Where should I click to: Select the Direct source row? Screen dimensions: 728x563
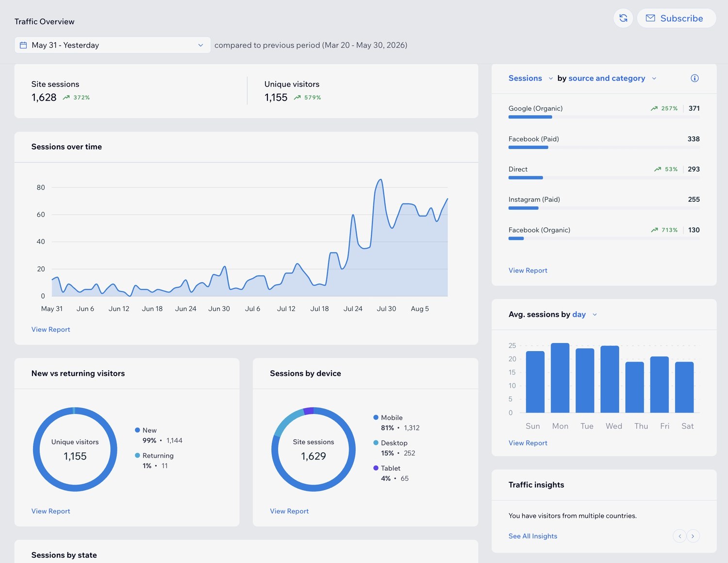point(604,172)
